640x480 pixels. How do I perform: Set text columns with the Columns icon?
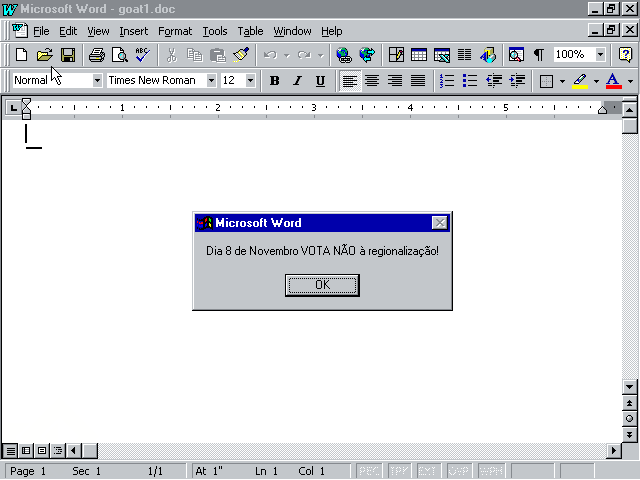click(x=464, y=55)
